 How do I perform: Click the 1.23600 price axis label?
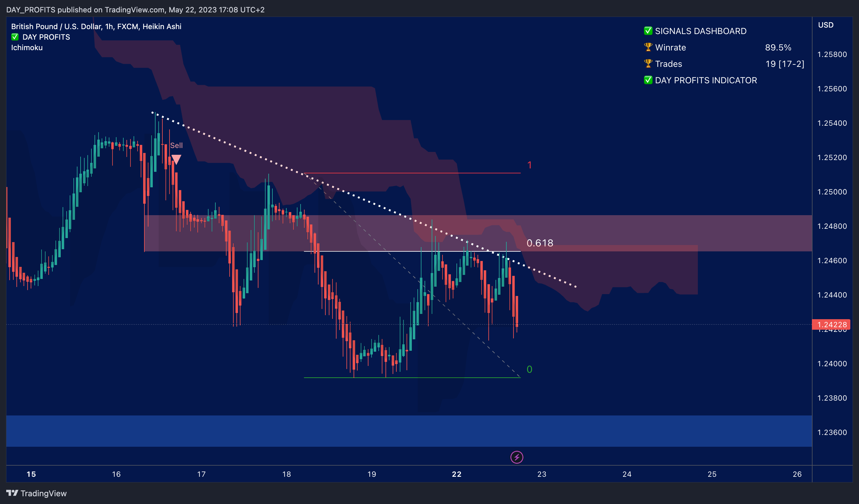tap(832, 432)
